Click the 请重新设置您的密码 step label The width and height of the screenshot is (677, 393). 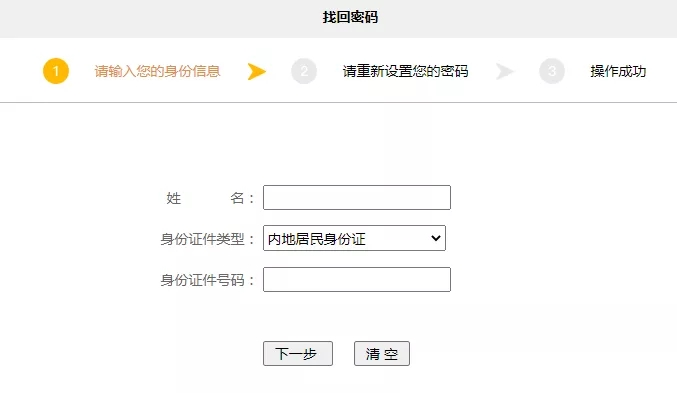pos(405,71)
